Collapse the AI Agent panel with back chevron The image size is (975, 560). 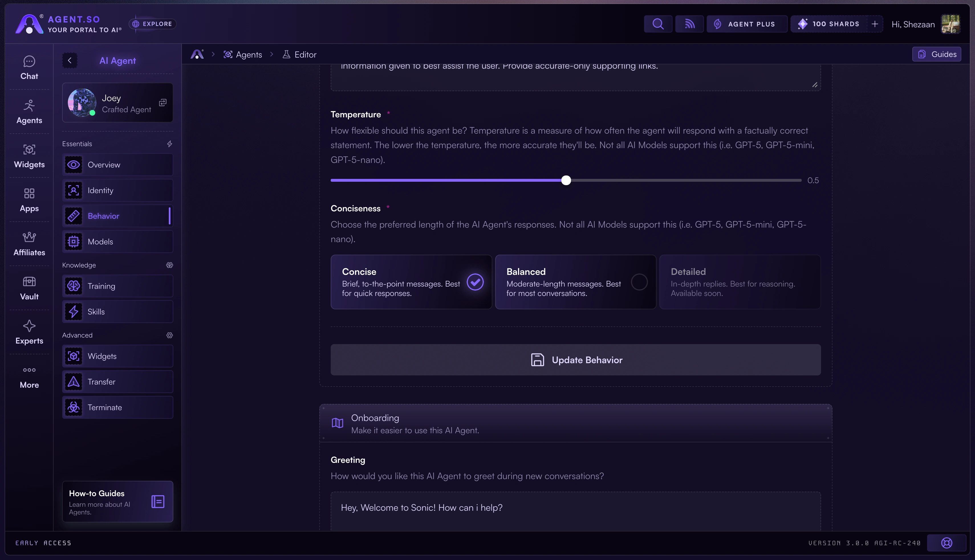[x=70, y=60]
